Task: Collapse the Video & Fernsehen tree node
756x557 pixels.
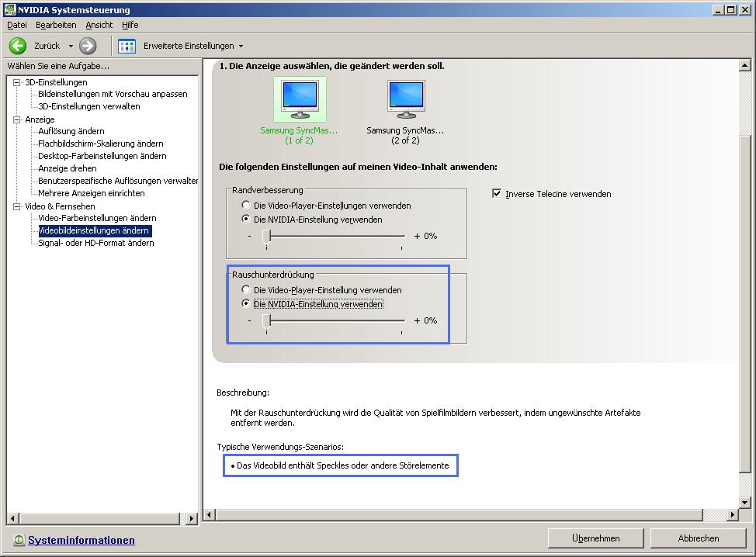Action: [17, 206]
